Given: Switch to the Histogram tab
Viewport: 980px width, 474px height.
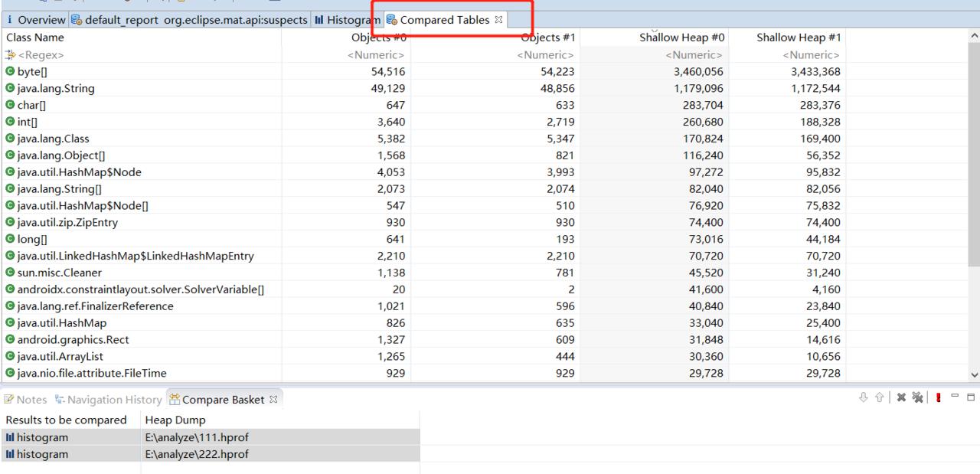Looking at the screenshot, I should 347,20.
